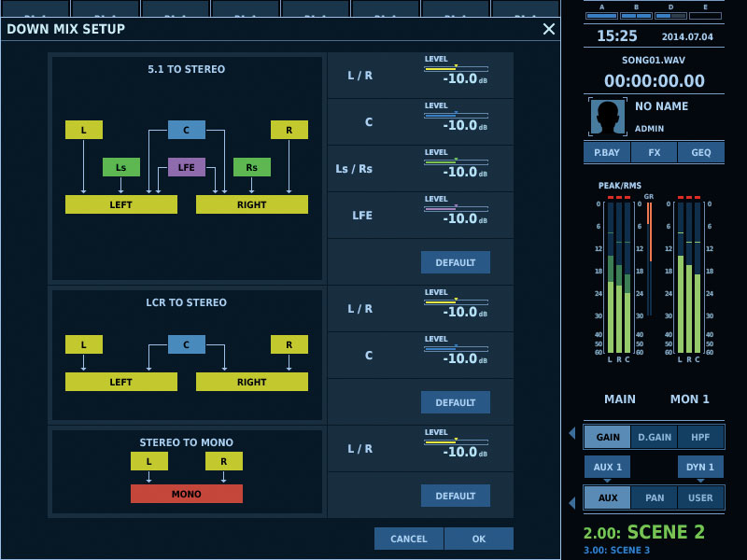This screenshot has width=747, height=560.
Task: Switch to the FX tab
Action: pos(655,152)
